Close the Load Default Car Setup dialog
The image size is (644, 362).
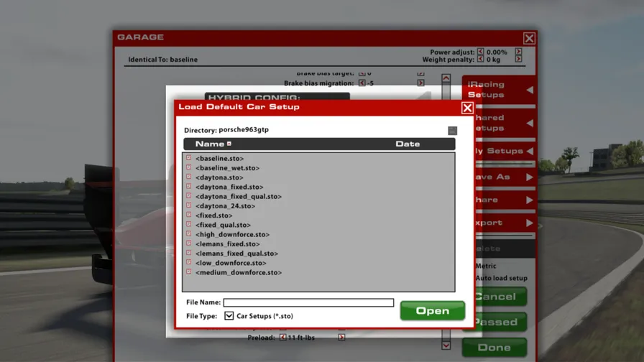click(467, 108)
